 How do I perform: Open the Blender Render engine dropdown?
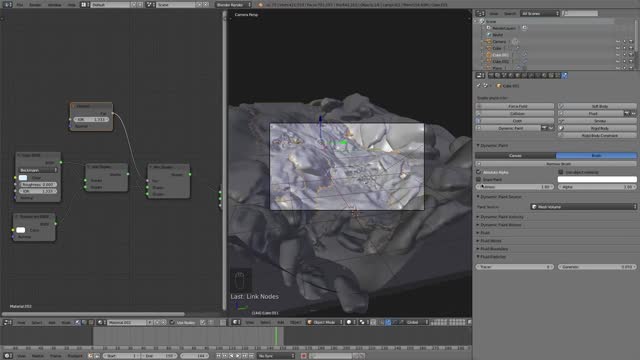tap(233, 4)
